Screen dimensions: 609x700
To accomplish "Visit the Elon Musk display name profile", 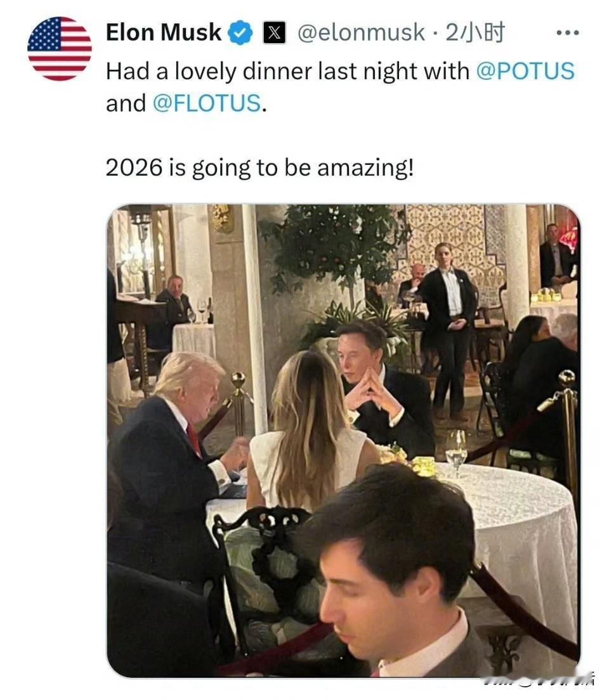I will 164,32.
